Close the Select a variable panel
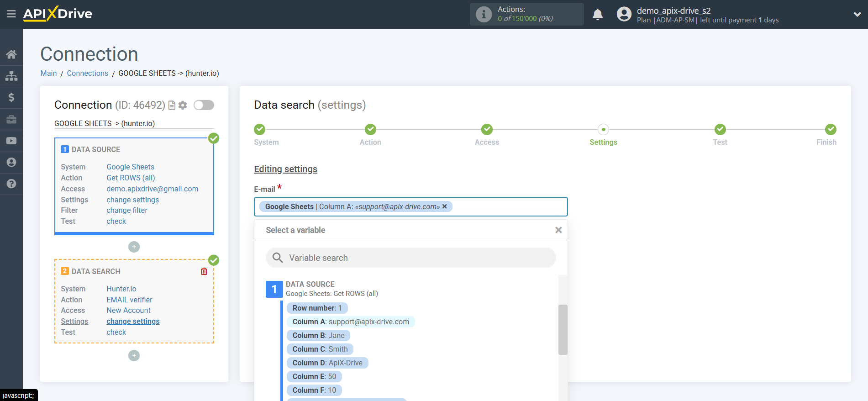Image resolution: width=868 pixels, height=401 pixels. click(x=558, y=230)
